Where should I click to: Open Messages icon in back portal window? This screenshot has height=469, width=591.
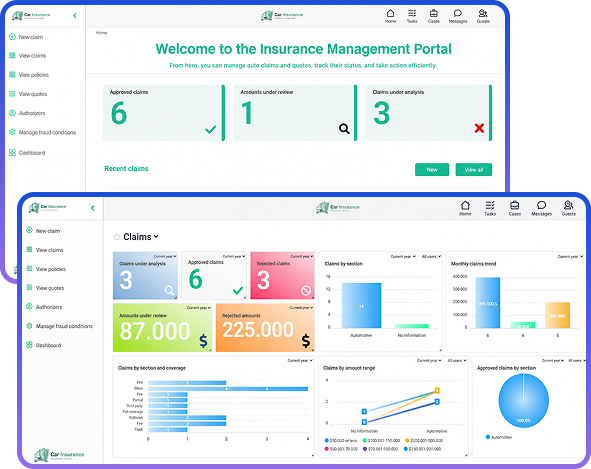(x=458, y=16)
